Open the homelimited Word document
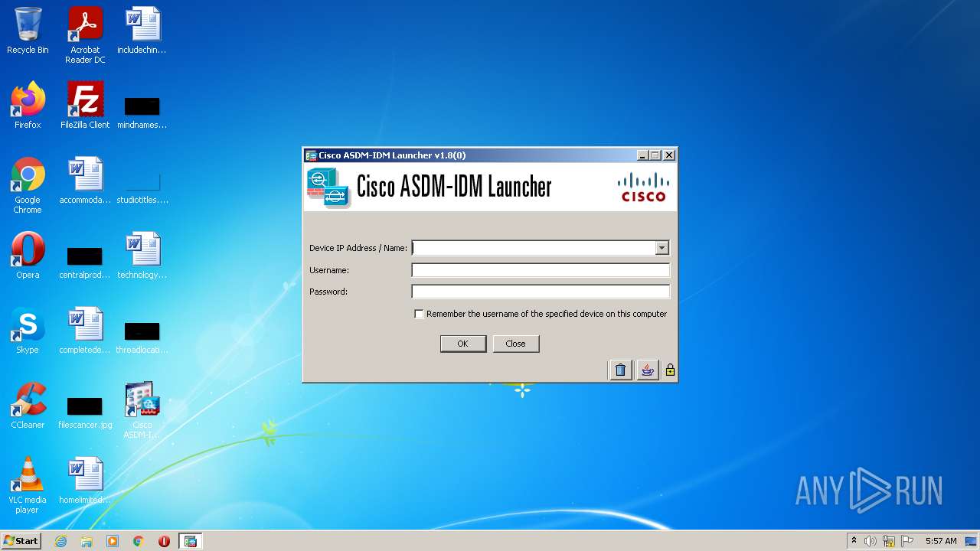This screenshot has width=980, height=551. pos(85,481)
